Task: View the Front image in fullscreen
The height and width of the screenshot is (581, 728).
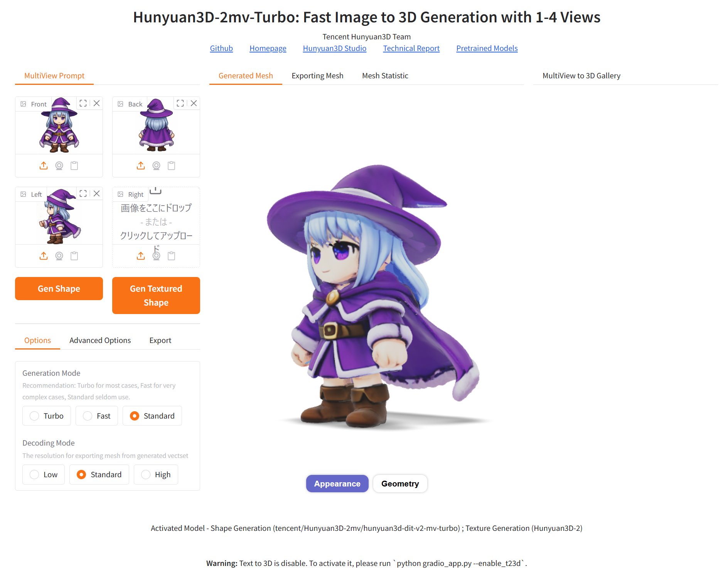Action: click(x=82, y=103)
